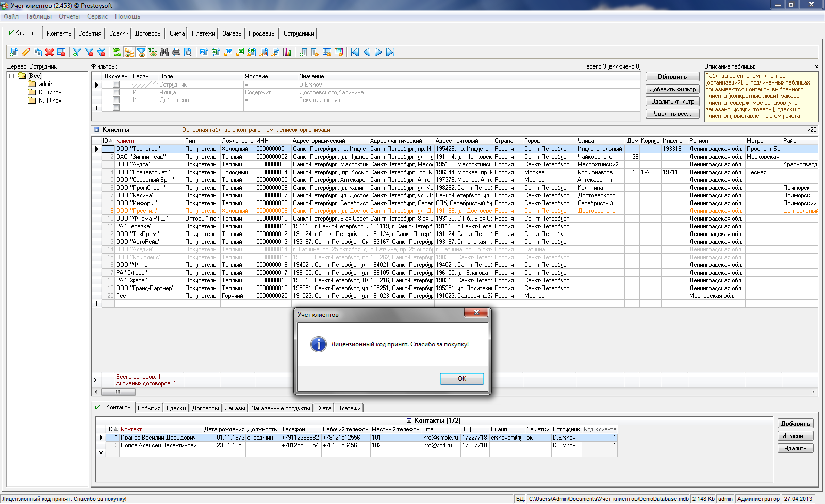The width and height of the screenshot is (825, 504).
Task: Click the bar chart icon in toolbar
Action: [x=287, y=52]
